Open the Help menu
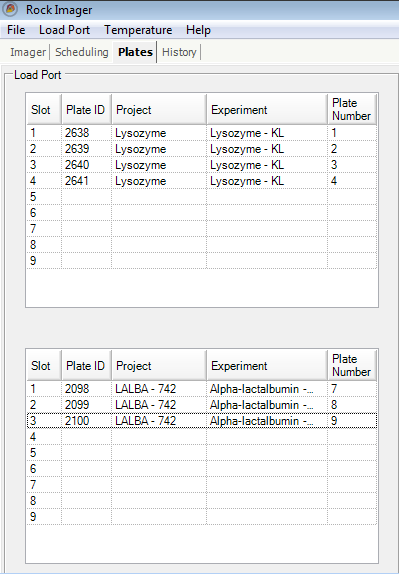 pos(198,30)
